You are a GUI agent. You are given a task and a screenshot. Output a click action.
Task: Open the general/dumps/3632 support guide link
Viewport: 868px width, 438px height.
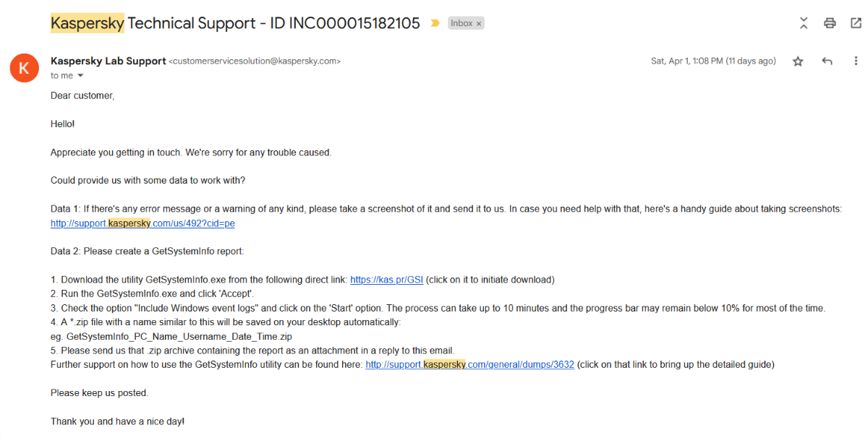pos(469,364)
